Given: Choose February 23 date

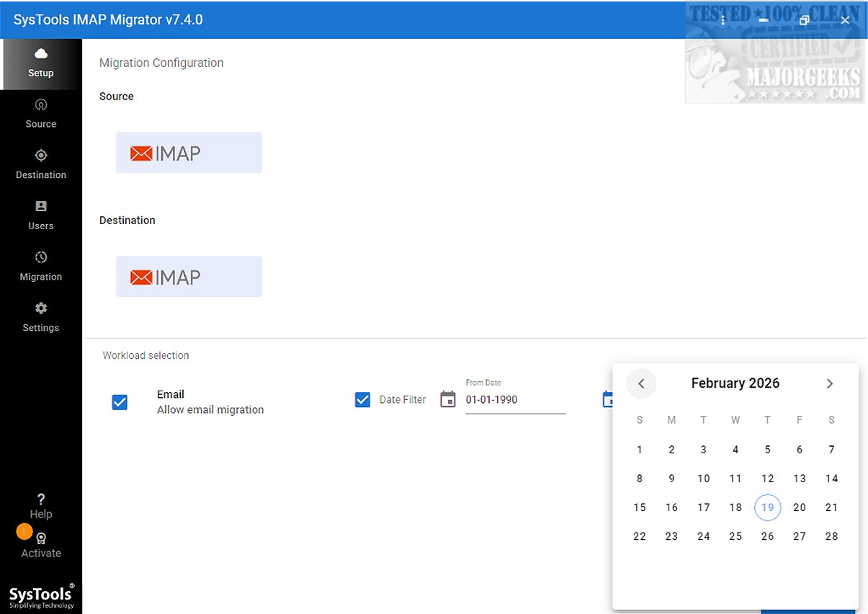Looking at the screenshot, I should pyautogui.click(x=671, y=536).
